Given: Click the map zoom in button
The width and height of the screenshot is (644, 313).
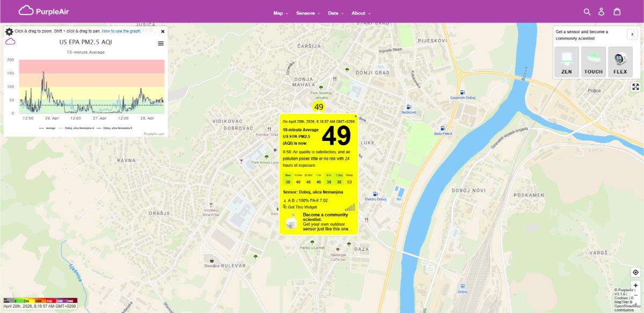Looking at the screenshot, I should coord(636,285).
